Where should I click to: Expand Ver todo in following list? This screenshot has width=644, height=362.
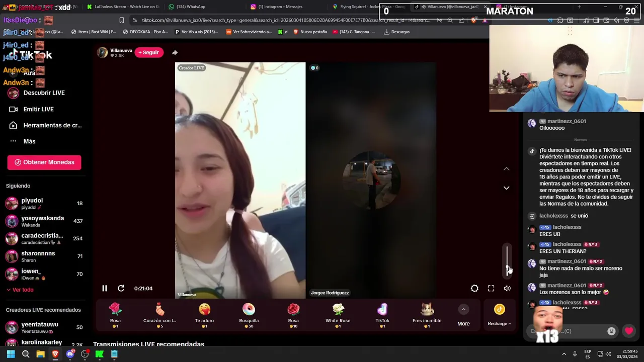click(20, 290)
